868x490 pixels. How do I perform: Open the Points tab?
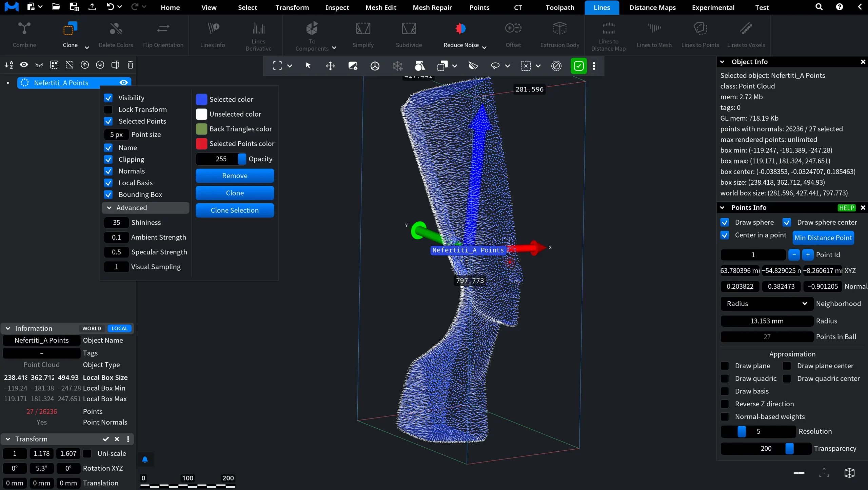tap(479, 7)
